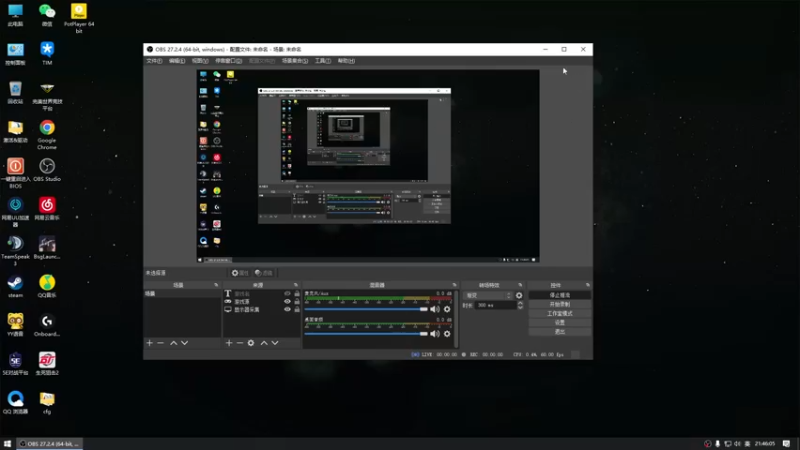Click the OBS preview canvas
Image resolution: width=800 pixels, height=450 pixels.
click(x=368, y=166)
